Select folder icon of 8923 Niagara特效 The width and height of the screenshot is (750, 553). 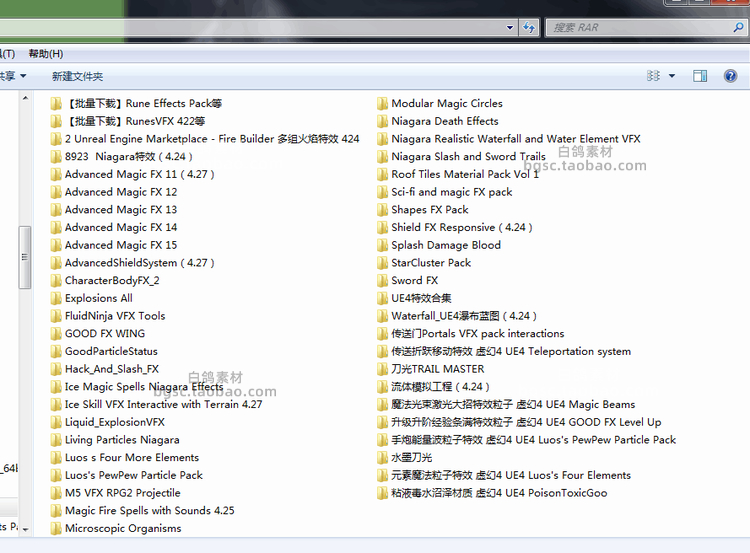pyautogui.click(x=56, y=156)
